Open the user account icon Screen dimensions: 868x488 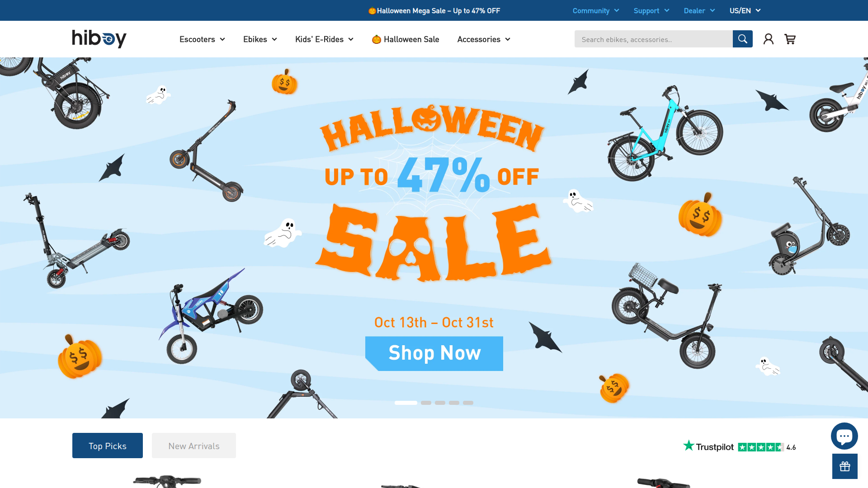[769, 39]
